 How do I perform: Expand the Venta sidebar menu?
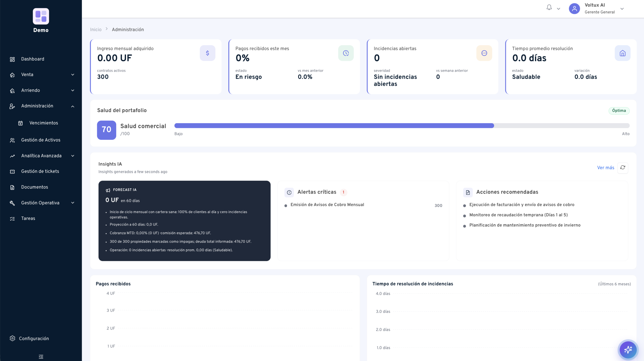coord(41,75)
